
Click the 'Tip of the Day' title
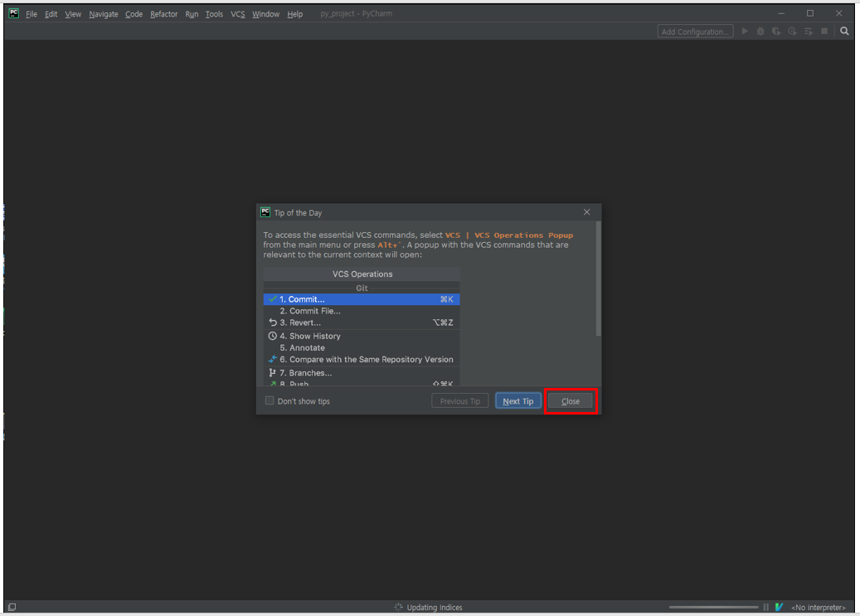point(298,213)
